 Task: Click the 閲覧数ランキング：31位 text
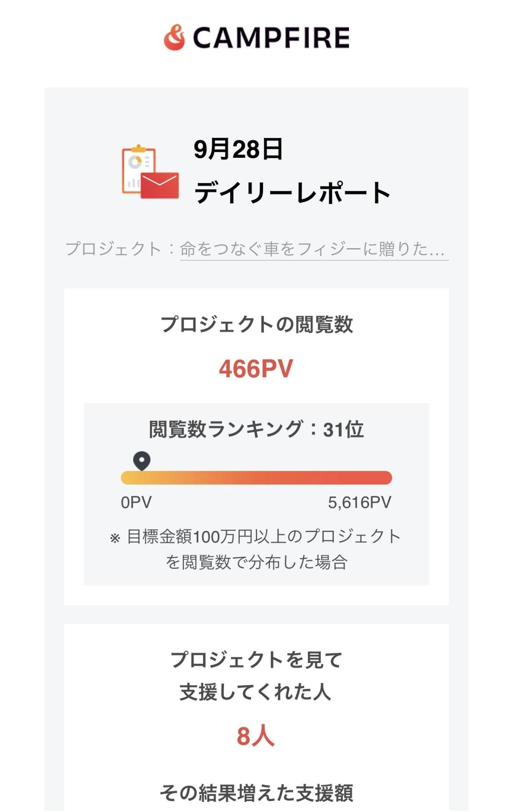coord(256,429)
